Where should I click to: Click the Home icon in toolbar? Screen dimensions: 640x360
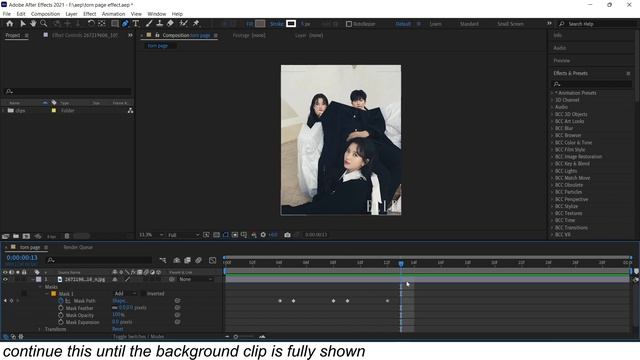point(9,24)
